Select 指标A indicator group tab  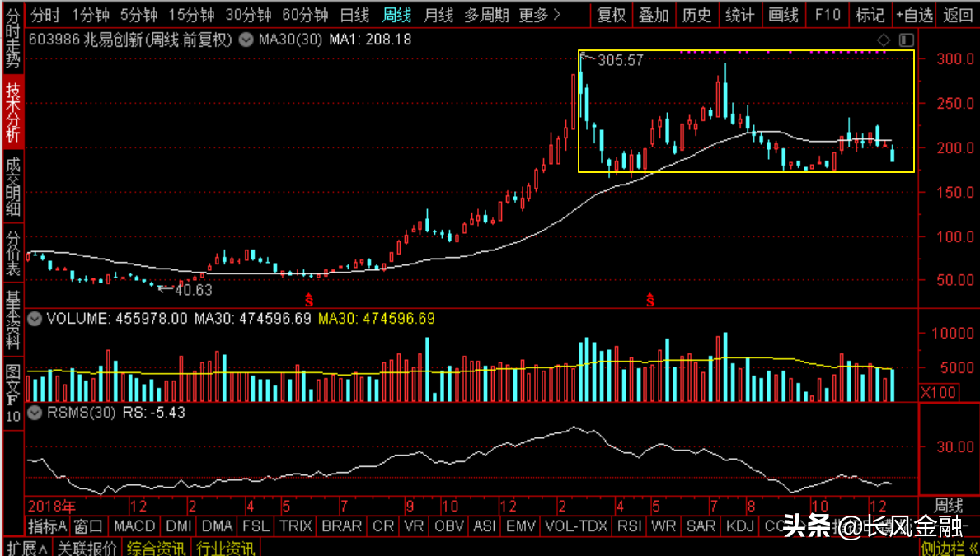[48, 526]
